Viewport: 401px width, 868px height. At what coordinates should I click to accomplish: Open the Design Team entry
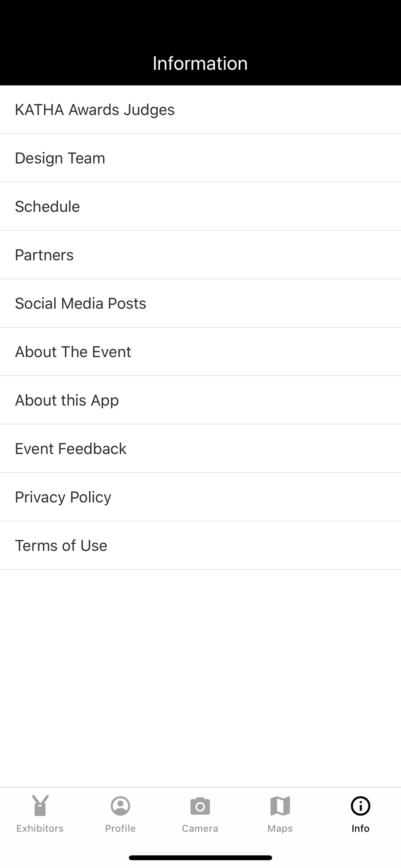(200, 158)
